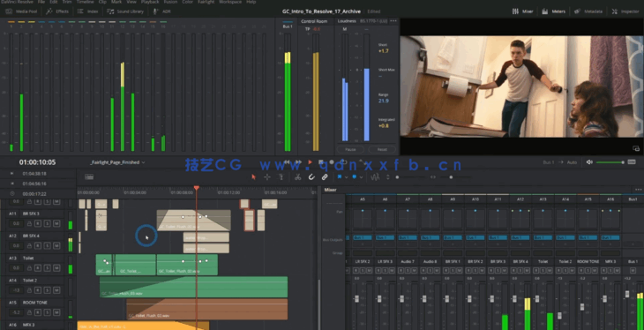This screenshot has height=330, width=644.
Task: Open the Inspector panel
Action: (625, 11)
